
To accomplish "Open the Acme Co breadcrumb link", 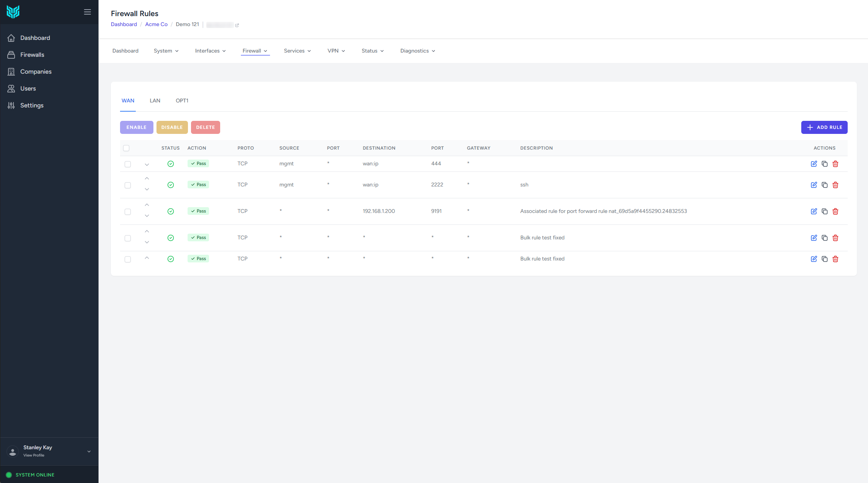I will click(x=156, y=24).
